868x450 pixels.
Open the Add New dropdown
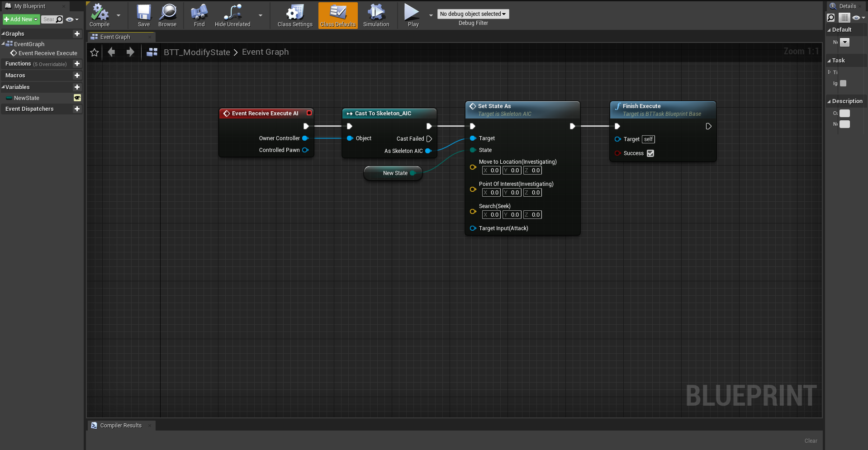pyautogui.click(x=21, y=19)
